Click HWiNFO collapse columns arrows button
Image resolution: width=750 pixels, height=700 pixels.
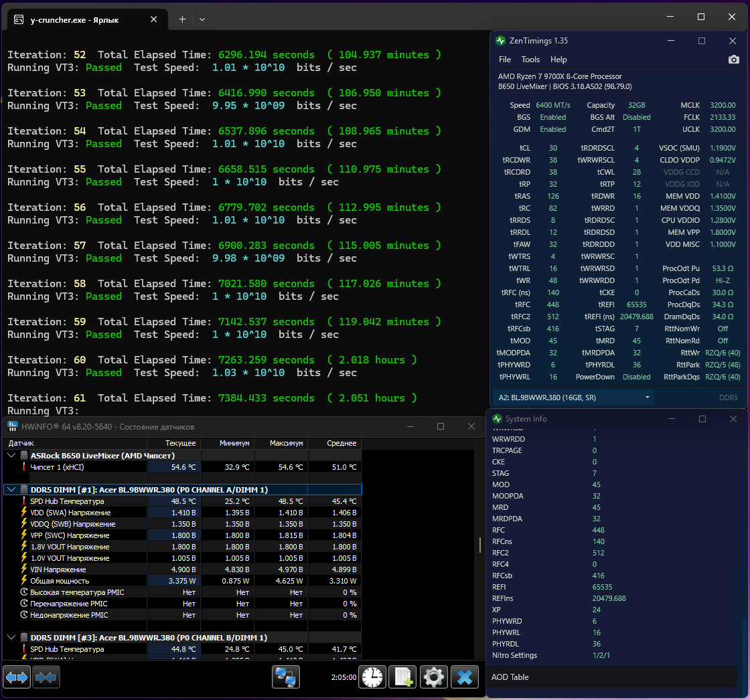(x=46, y=677)
